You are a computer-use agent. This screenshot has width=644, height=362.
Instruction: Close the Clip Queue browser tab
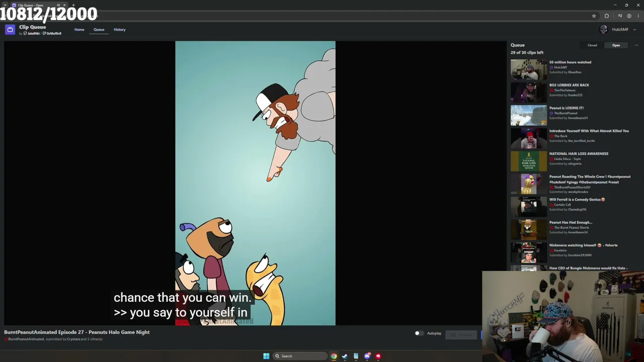tap(64, 5)
